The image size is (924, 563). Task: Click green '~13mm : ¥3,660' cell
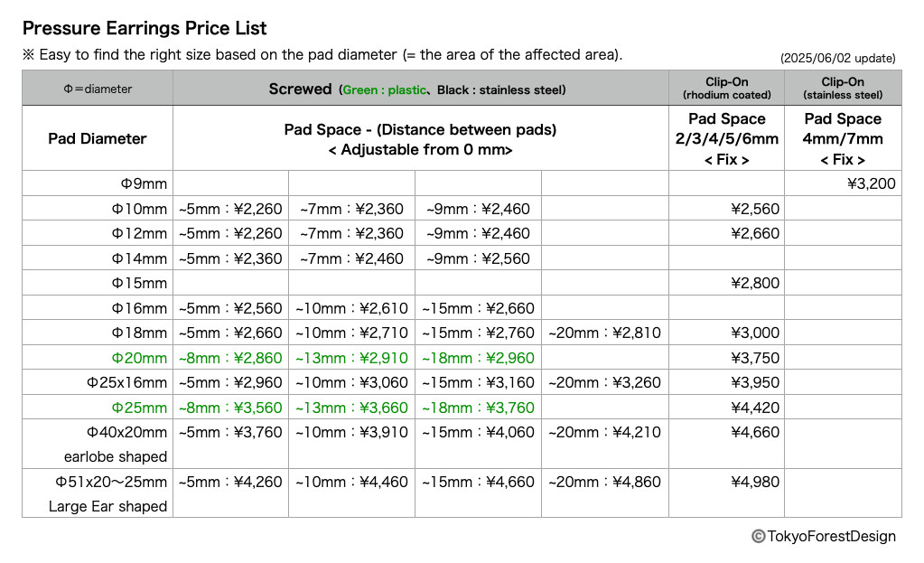click(351, 408)
